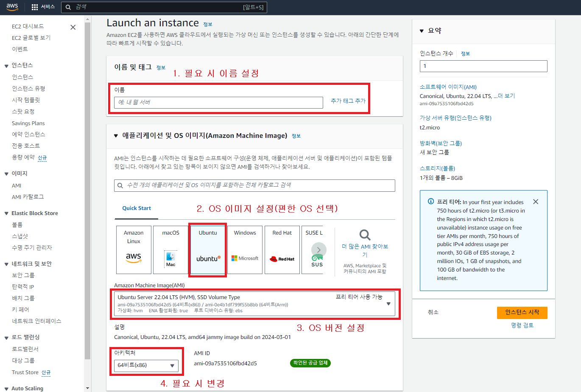The height and width of the screenshot is (392, 581).
Task: Select the Ubuntu AMI tile
Action: pos(208,249)
